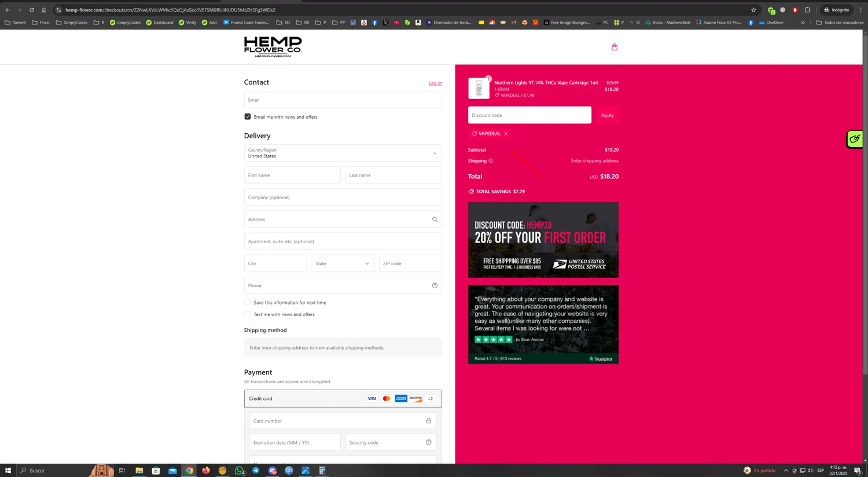Click the shipping info question icon
868x477 pixels.
tap(491, 161)
